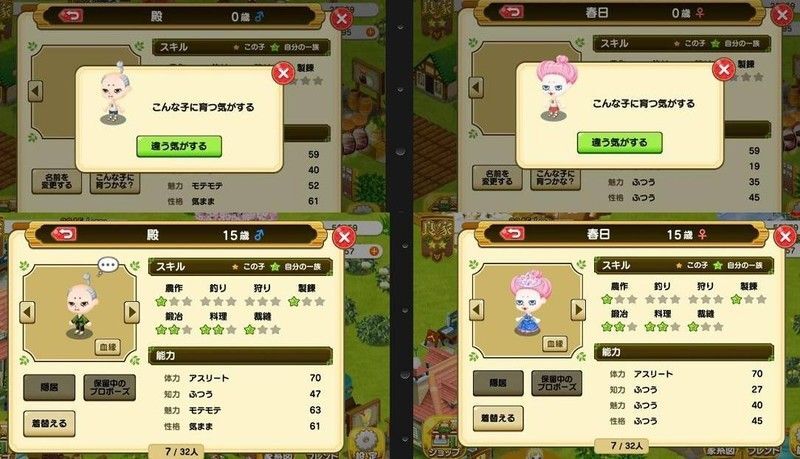Show next character using 殿's portrait right arrow
800x459 pixels.
pos(132,312)
